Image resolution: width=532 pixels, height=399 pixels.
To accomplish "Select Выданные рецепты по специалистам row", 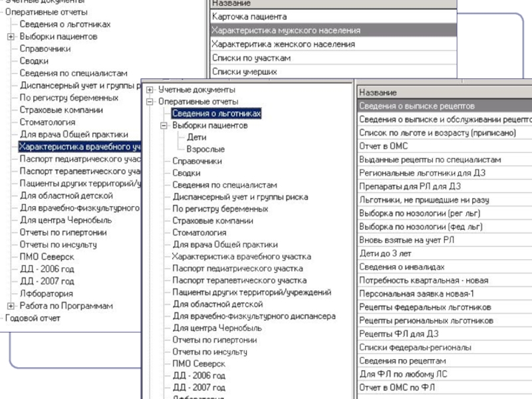I will point(444,160).
